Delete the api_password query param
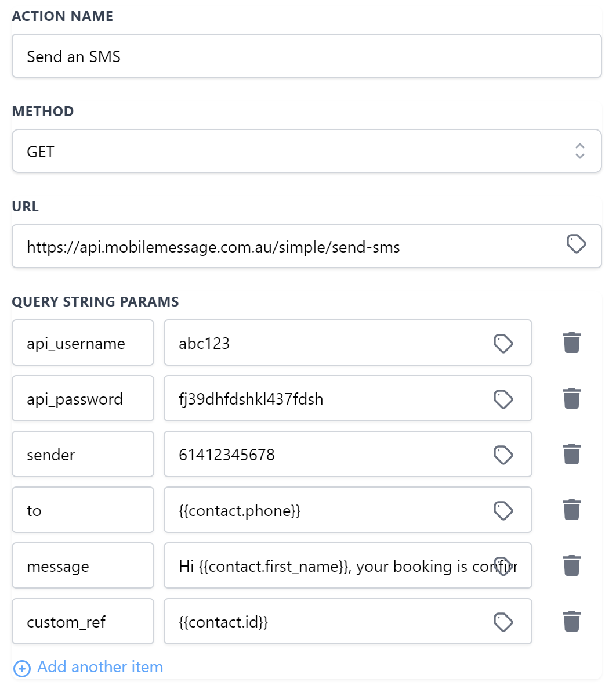 pyautogui.click(x=571, y=398)
